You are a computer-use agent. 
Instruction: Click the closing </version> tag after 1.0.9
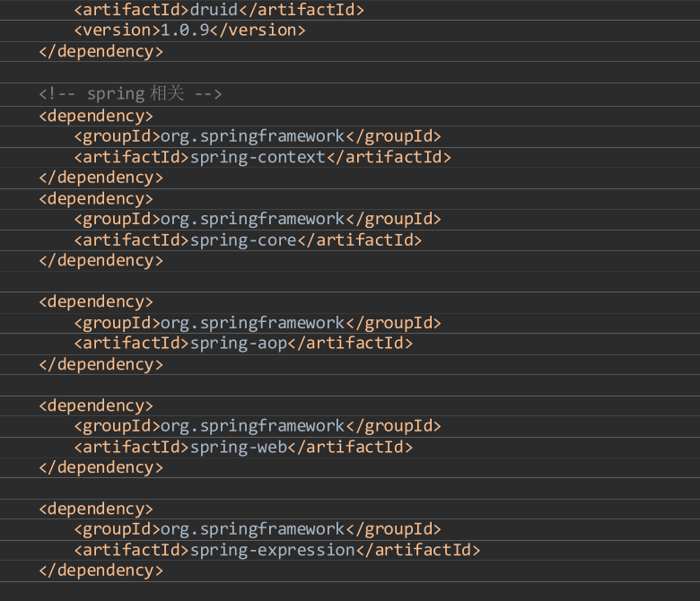(258, 30)
